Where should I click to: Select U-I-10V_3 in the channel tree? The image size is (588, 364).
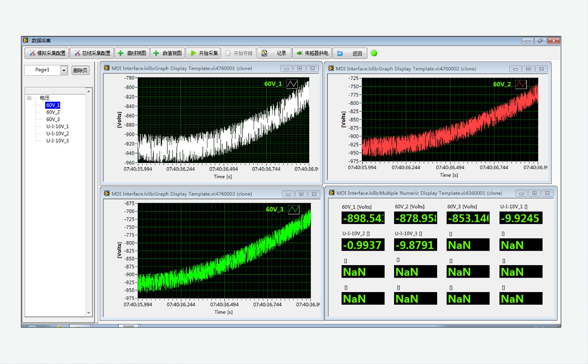(x=57, y=141)
